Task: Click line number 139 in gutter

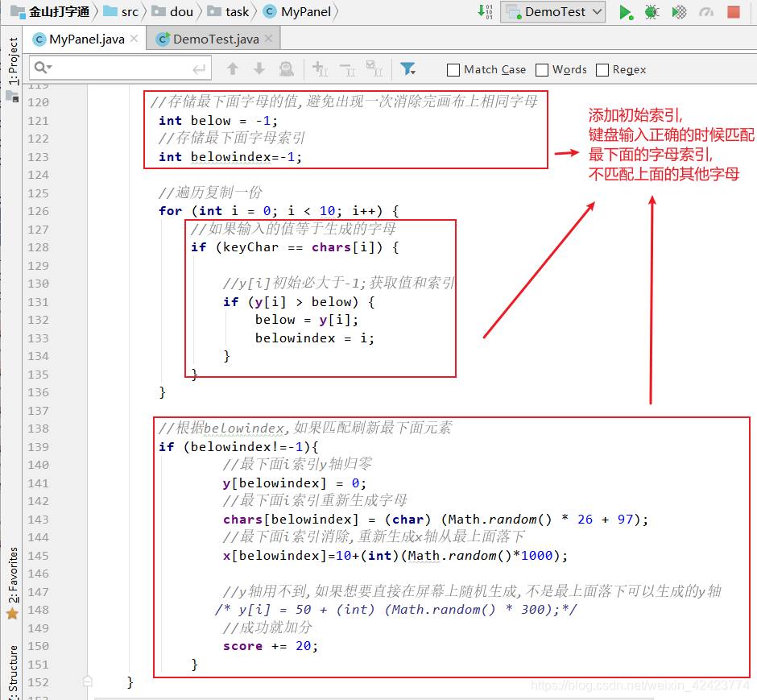Action: (38, 447)
